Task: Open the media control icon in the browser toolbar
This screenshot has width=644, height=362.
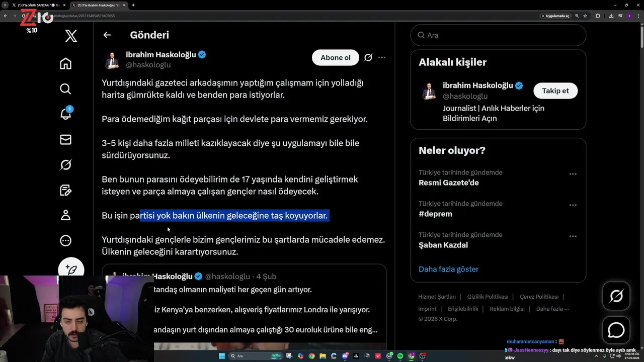Action: tap(620, 16)
